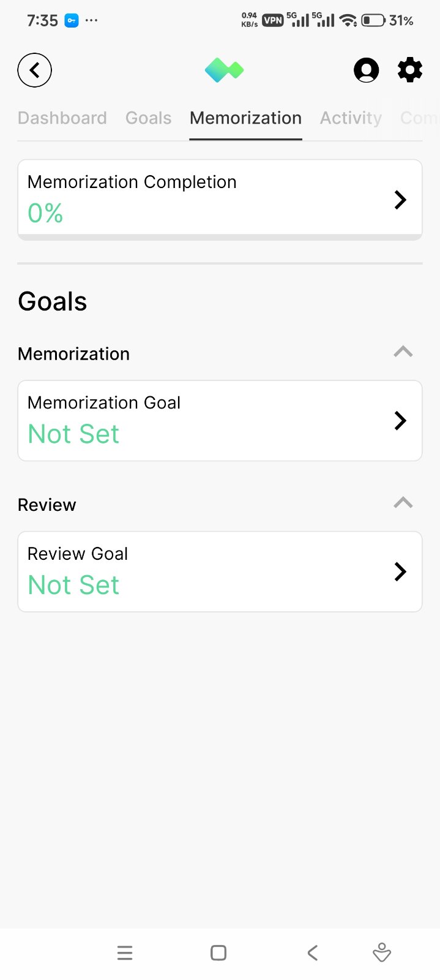Tap the circular back arrow button
440x980 pixels.
point(34,70)
